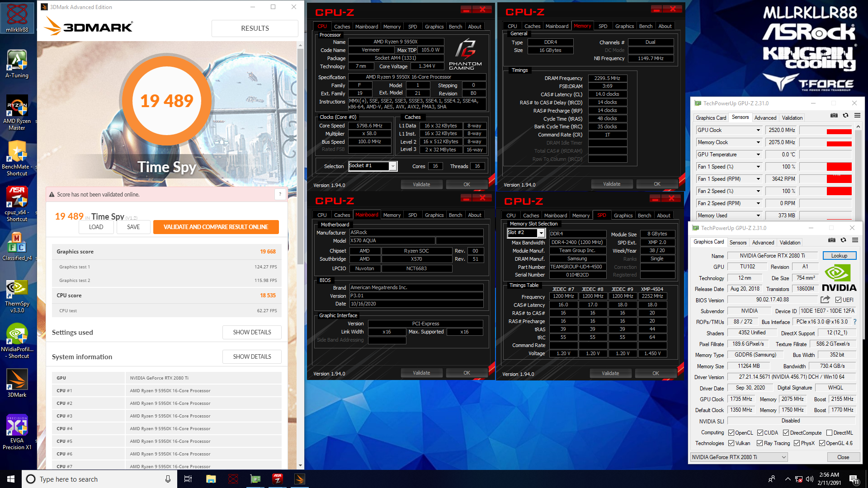Toggle OpenGL 4.6 checkbox in GPU-Z
The height and width of the screenshot is (488, 868).
pyautogui.click(x=822, y=443)
